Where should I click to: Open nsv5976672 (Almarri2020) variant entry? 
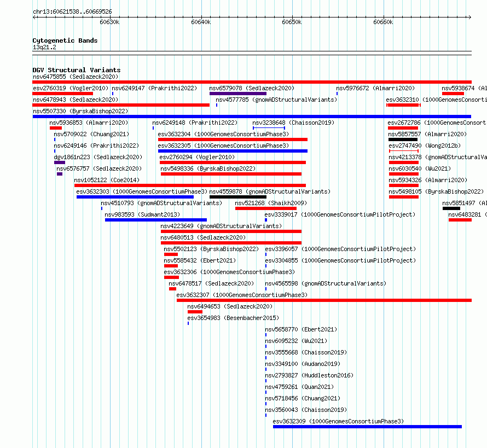tap(375, 88)
